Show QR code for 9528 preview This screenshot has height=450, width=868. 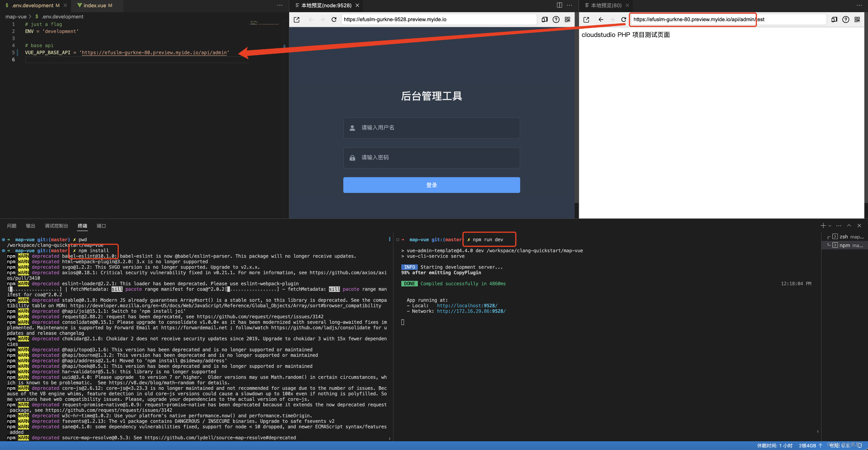tap(567, 20)
